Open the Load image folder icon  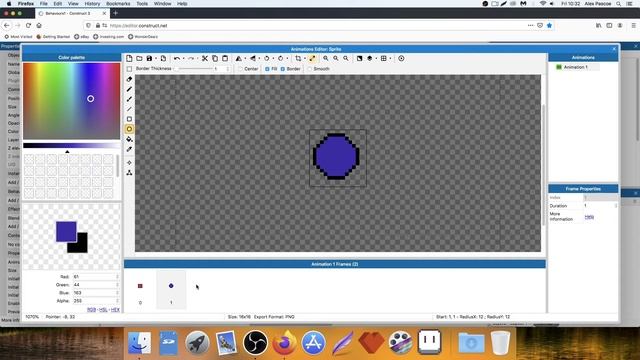(139, 58)
